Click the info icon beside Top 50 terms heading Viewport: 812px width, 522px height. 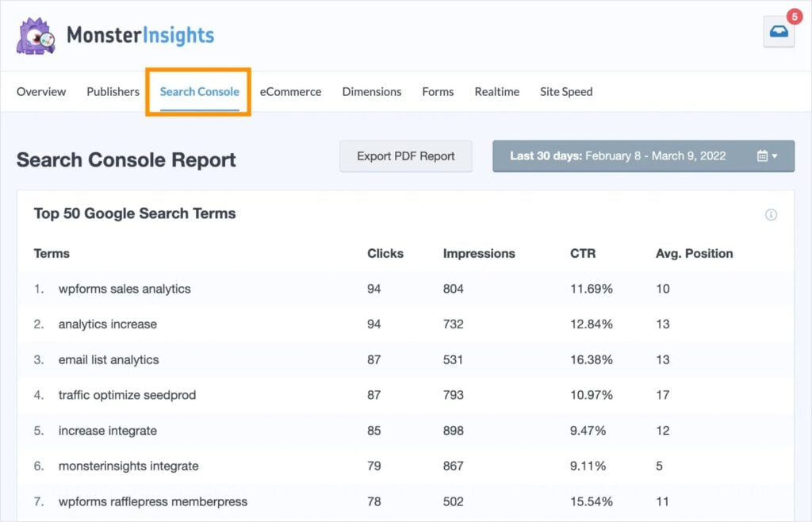click(770, 214)
